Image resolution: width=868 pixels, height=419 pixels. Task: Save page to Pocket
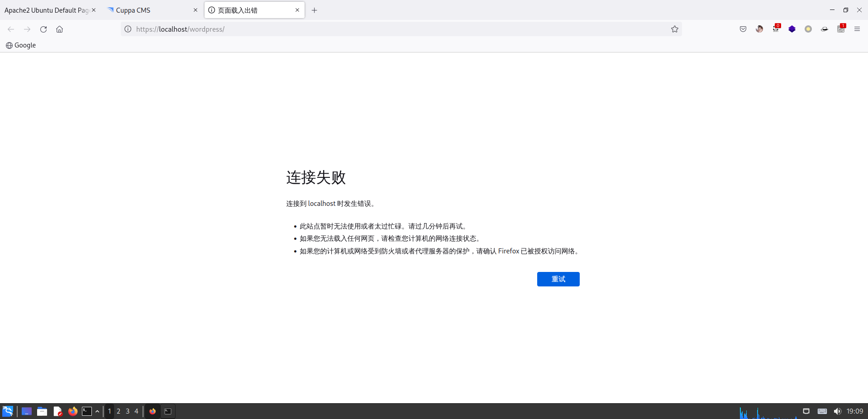743,29
